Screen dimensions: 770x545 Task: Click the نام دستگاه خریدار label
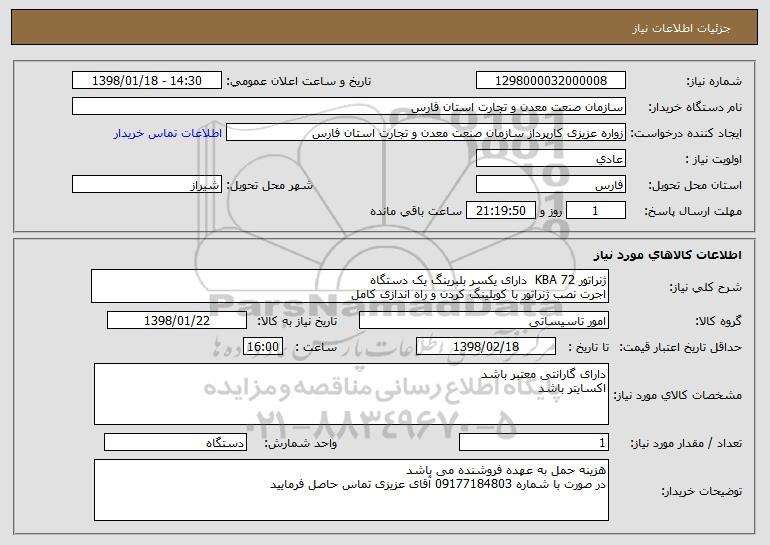coord(695,107)
